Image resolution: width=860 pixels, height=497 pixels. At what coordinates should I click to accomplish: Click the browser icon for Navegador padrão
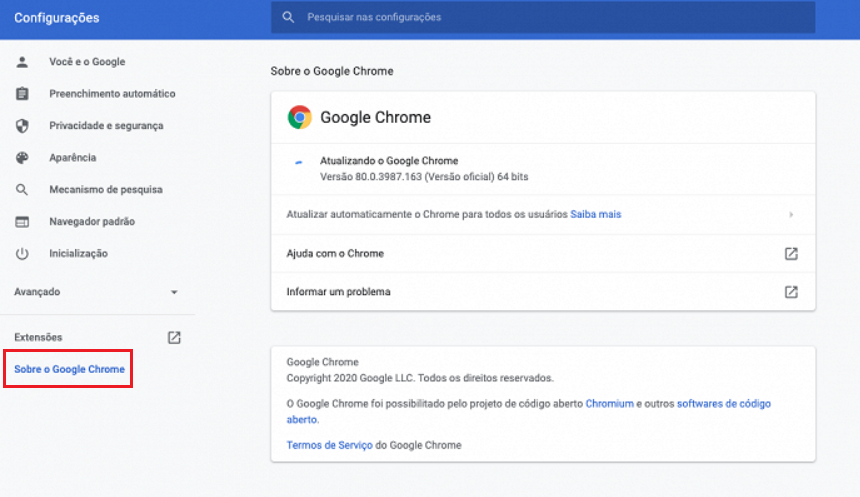pyautogui.click(x=22, y=222)
